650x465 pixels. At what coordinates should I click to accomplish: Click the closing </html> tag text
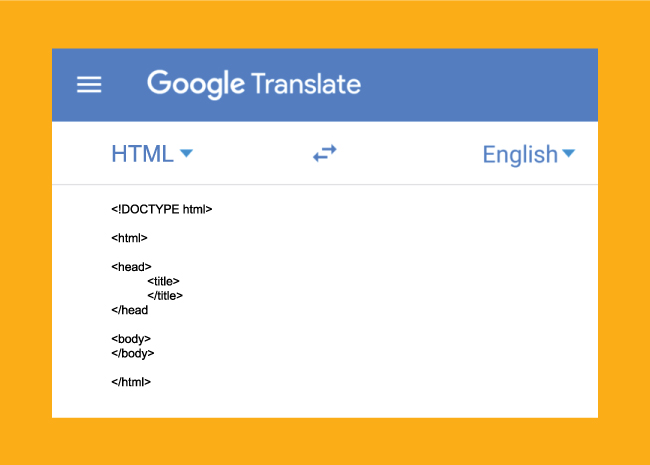click(131, 382)
